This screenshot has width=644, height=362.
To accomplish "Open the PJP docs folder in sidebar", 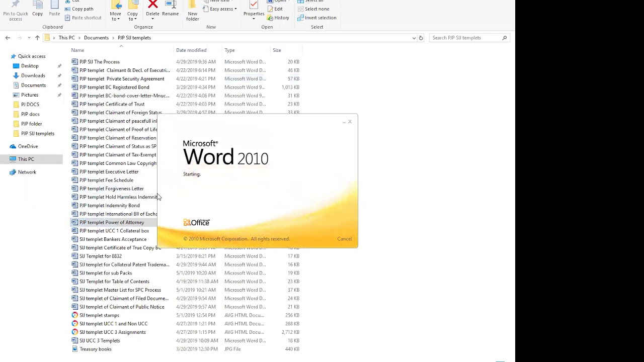I will tap(30, 114).
